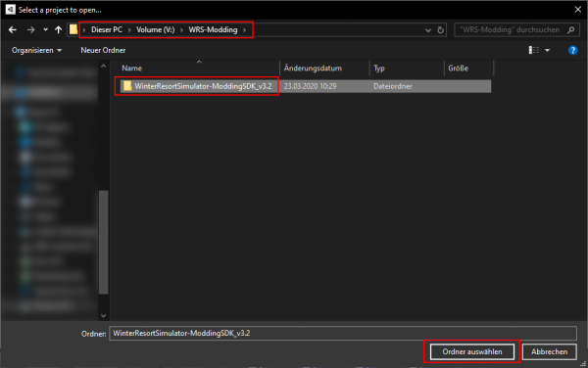Click 'Volume (V:)' breadcrumb
The width and height of the screenshot is (588, 368).
click(x=155, y=30)
